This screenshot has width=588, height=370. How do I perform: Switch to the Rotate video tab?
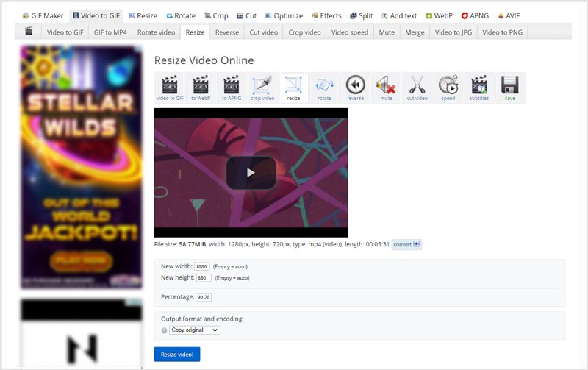[156, 32]
